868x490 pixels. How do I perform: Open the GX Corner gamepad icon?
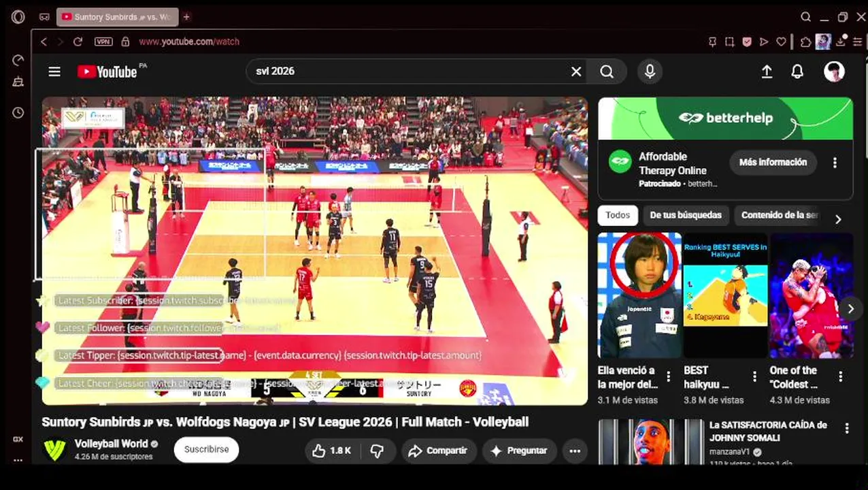click(44, 17)
